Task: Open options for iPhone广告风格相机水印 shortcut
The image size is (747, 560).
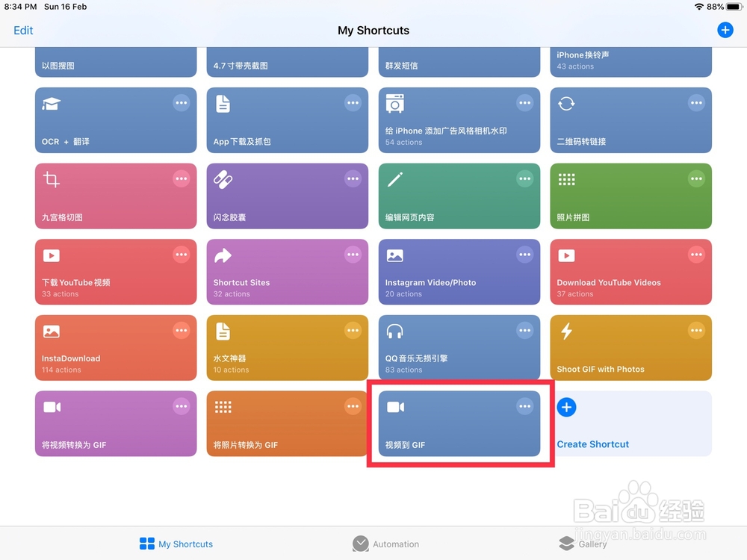Action: (524, 103)
